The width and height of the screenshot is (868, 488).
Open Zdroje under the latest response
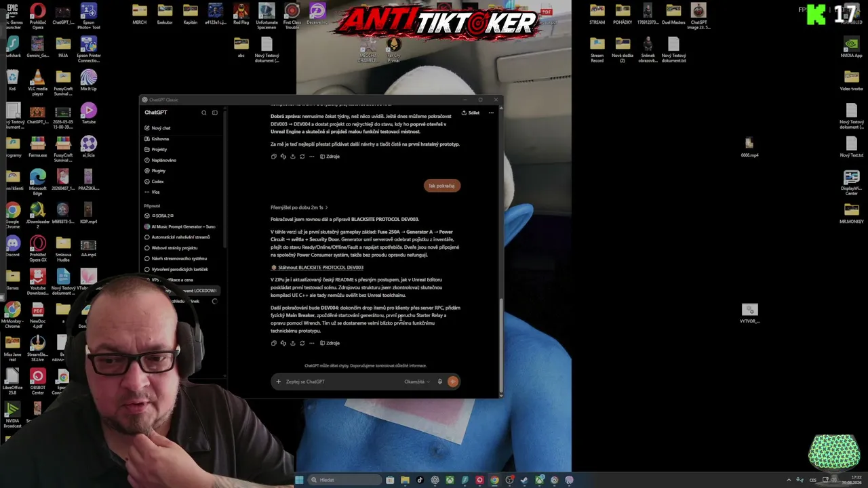[x=330, y=343]
